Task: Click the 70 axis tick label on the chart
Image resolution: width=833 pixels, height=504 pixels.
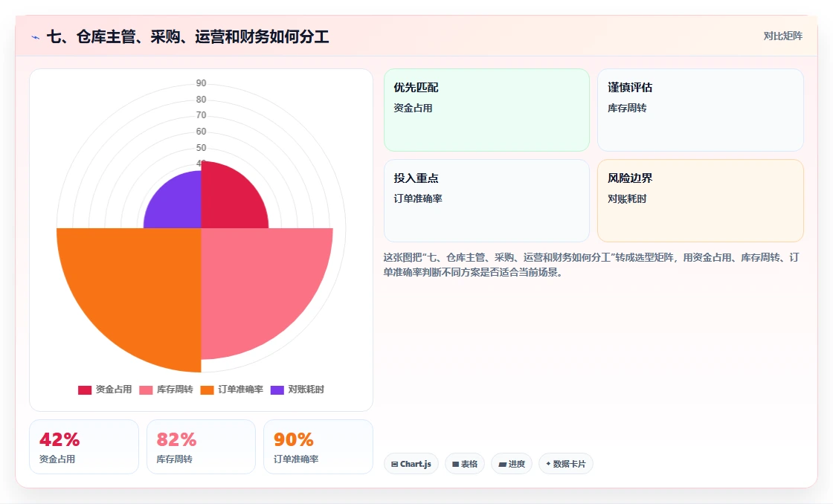Action: [x=201, y=115]
